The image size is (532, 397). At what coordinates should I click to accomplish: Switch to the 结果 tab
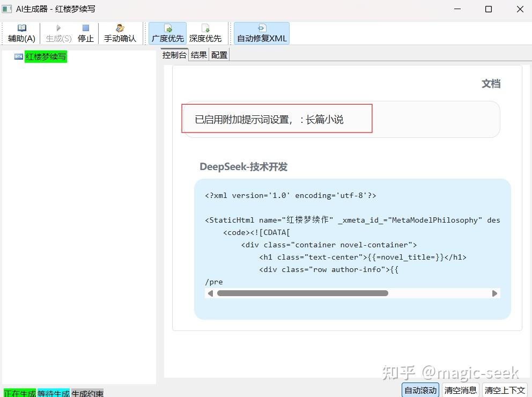pos(198,54)
